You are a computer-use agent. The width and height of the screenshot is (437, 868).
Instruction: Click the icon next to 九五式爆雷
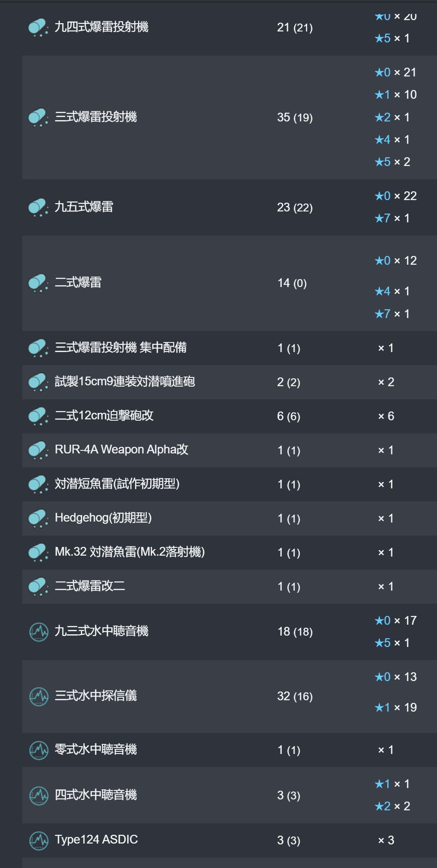click(x=38, y=207)
